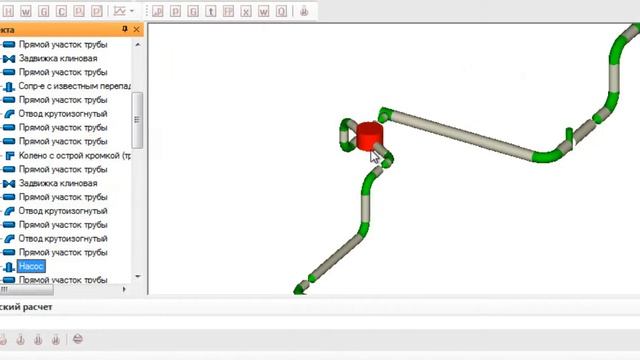Click the FF toolbar icon
The height and width of the screenshot is (360, 640).
tap(228, 11)
